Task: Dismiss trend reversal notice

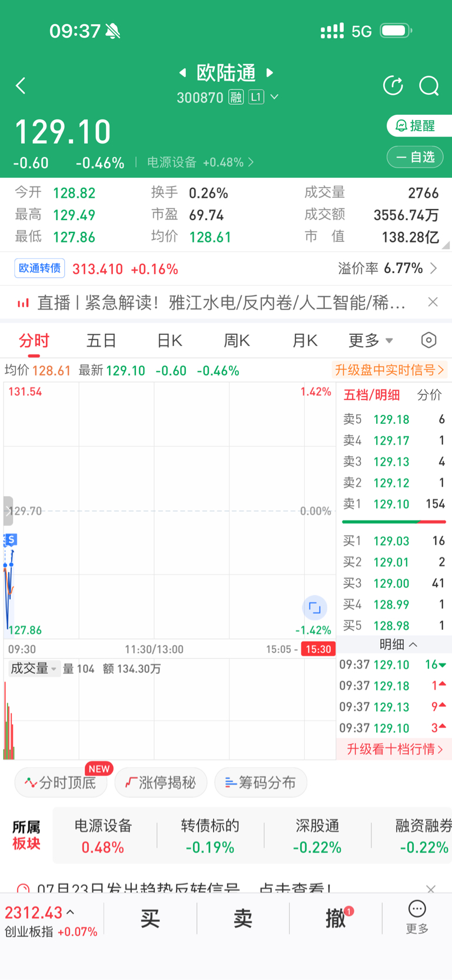Action: (431, 889)
